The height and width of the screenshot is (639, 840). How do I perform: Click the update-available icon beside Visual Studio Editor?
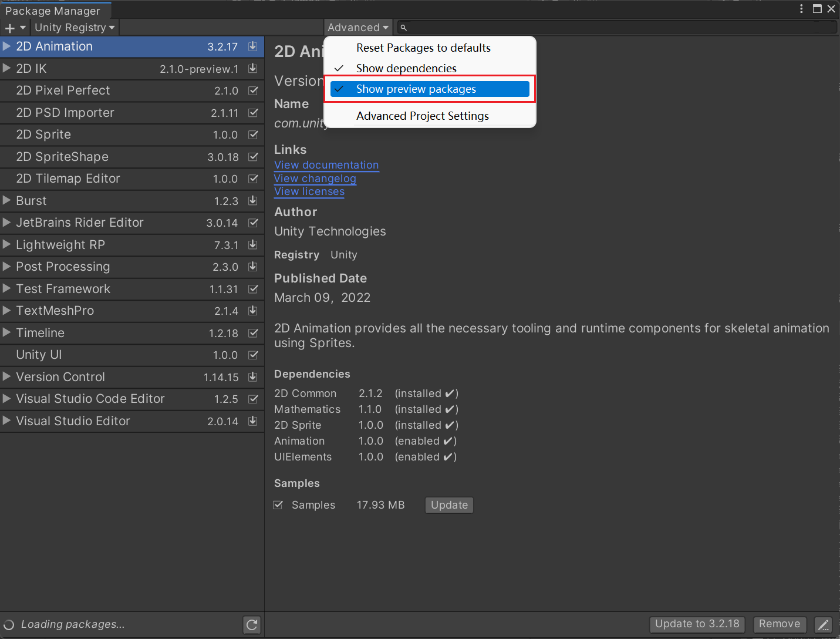click(253, 421)
